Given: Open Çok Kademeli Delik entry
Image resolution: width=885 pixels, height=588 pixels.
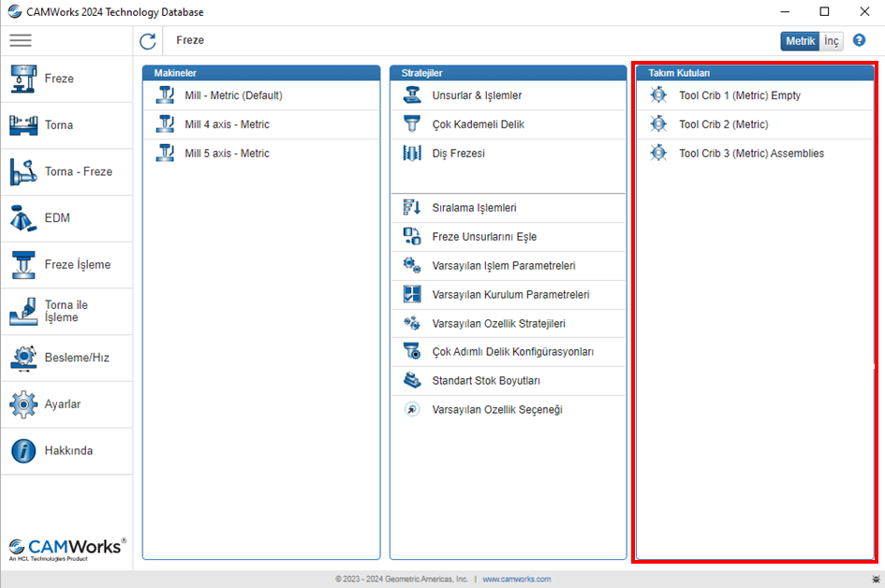Looking at the screenshot, I should tap(478, 125).
